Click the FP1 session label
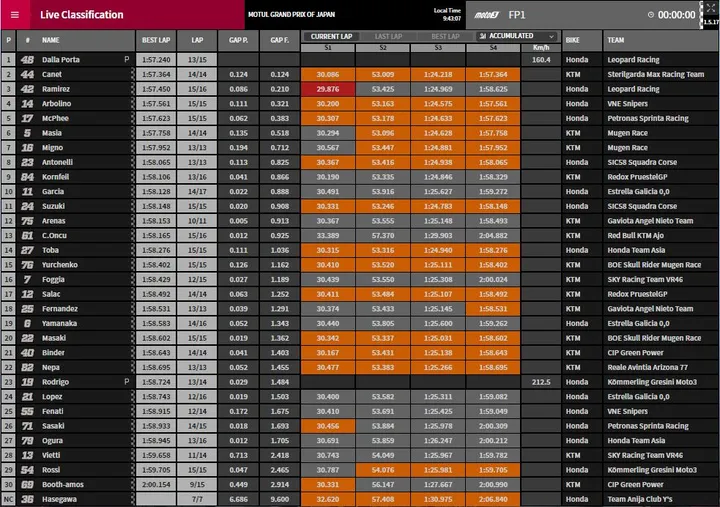 click(517, 15)
